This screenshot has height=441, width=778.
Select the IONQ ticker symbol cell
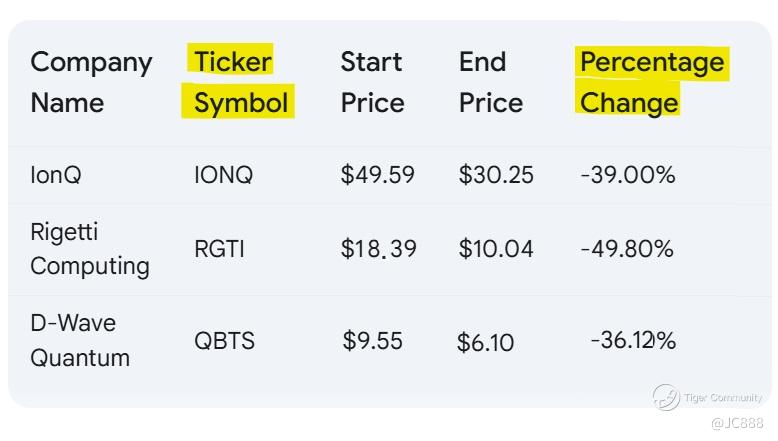pos(224,175)
